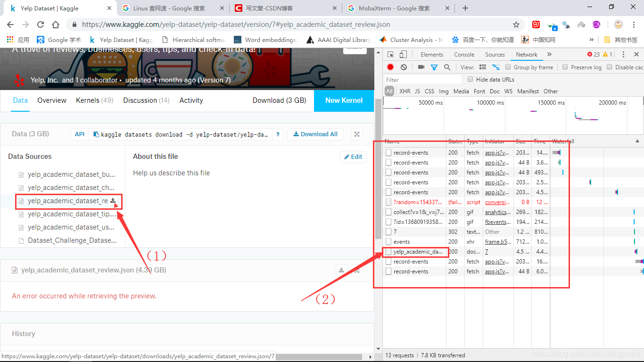Click the New Kernel button
This screenshot has height=362, width=644.
pyautogui.click(x=344, y=100)
